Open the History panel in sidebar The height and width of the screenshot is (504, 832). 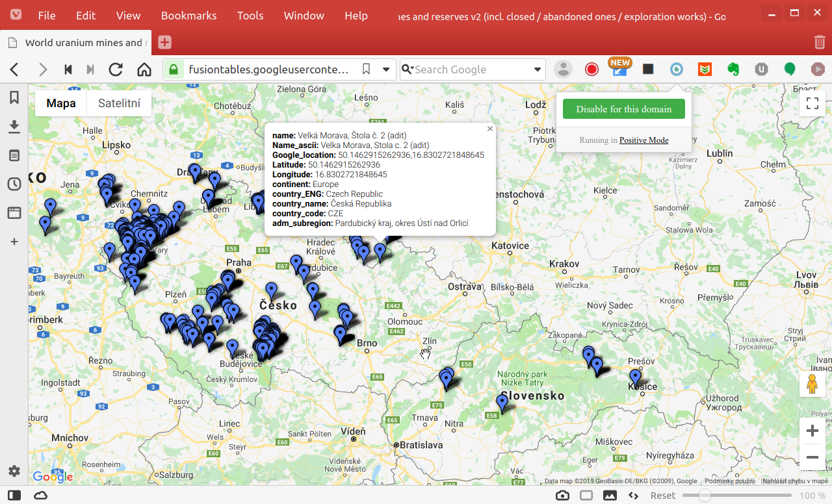(x=14, y=184)
